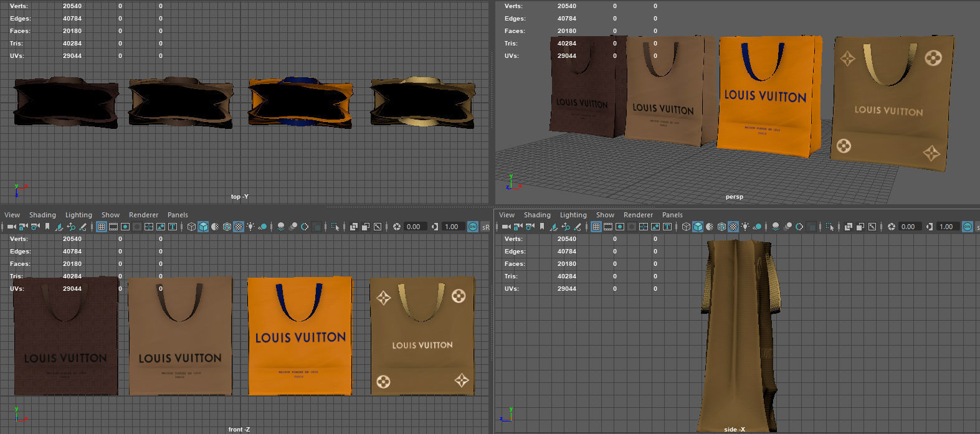Toggle X-Ray icon in front panel toolbar
Image resolution: width=980 pixels, height=434 pixels.
click(353, 227)
